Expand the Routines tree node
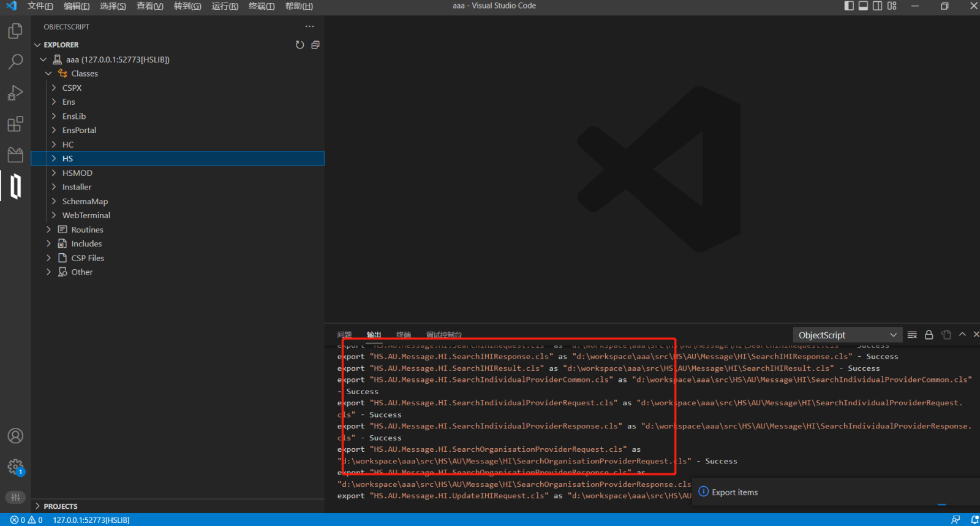980x526 pixels. point(87,230)
